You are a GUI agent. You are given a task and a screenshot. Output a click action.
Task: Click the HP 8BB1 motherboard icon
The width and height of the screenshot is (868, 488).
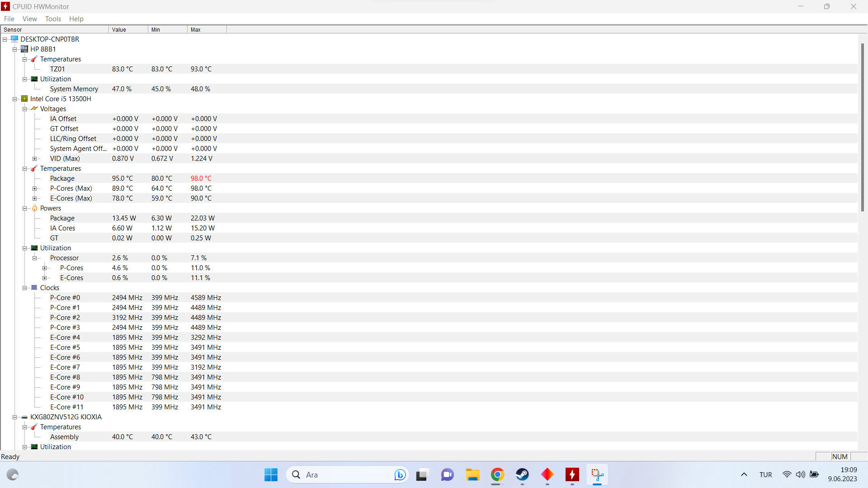coord(24,49)
